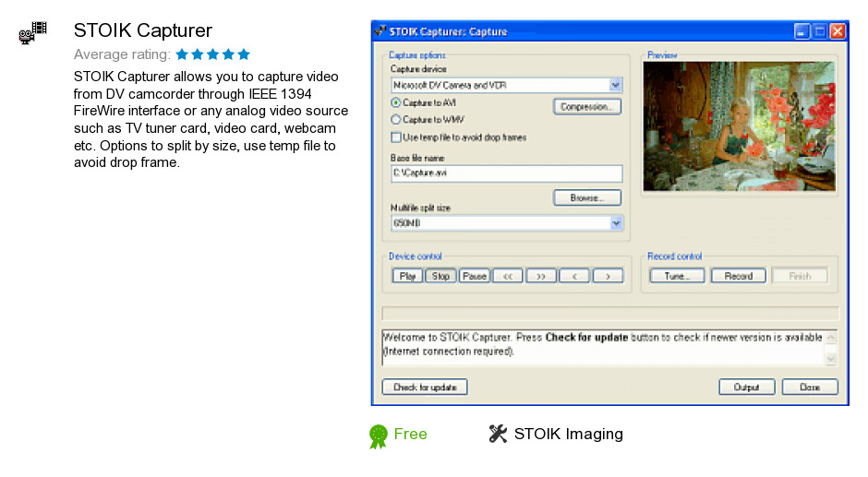Click the Output button
The height and width of the screenshot is (477, 868).
click(x=747, y=387)
